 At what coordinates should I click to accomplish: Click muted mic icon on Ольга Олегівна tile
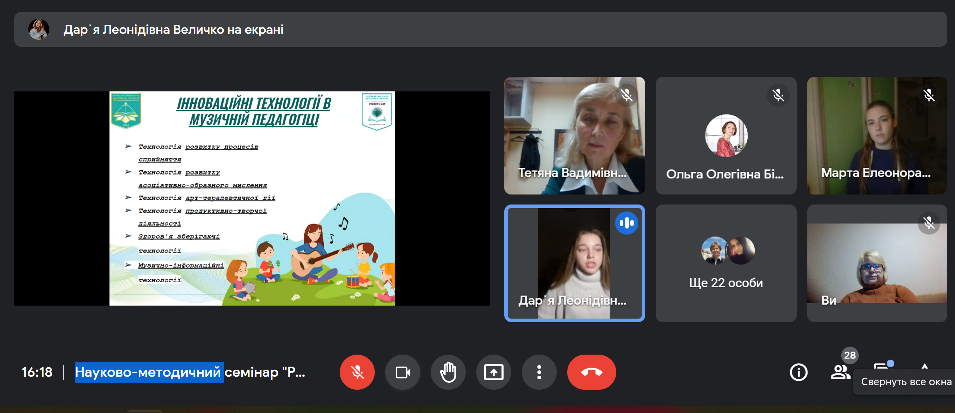[x=778, y=96]
